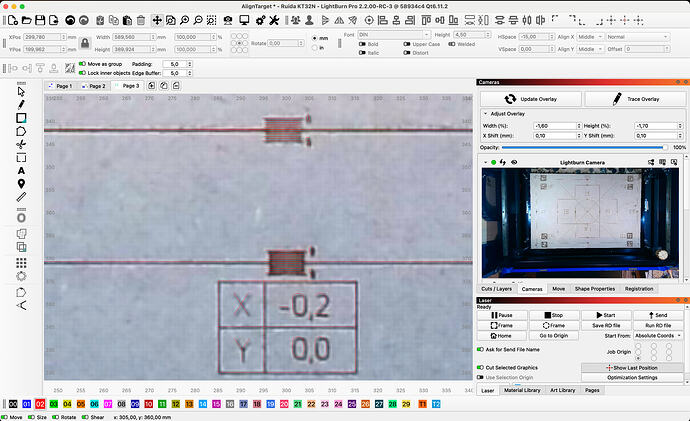Select the blue 01 layer color swatch

(x=26, y=404)
